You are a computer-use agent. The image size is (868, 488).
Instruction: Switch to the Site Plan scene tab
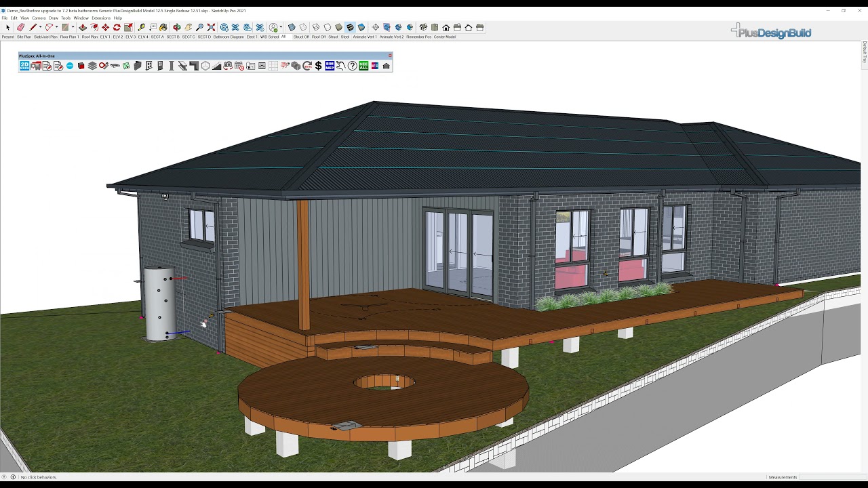24,37
